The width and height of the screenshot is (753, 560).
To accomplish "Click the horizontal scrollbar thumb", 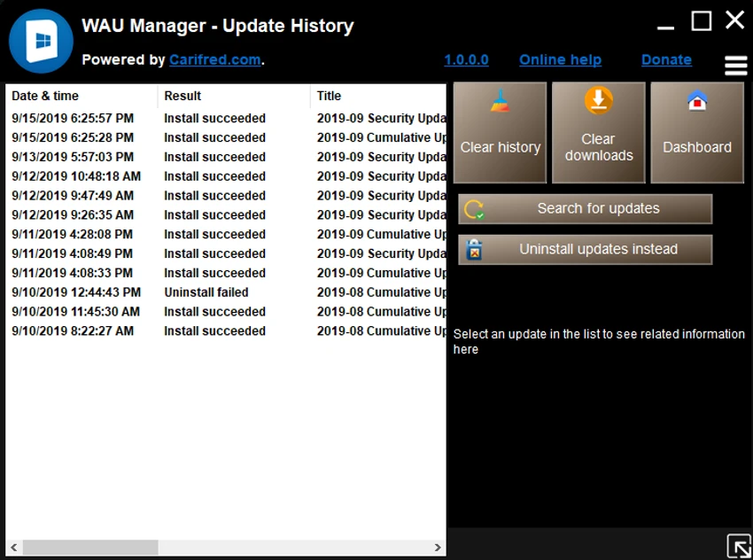I will pyautogui.click(x=90, y=547).
